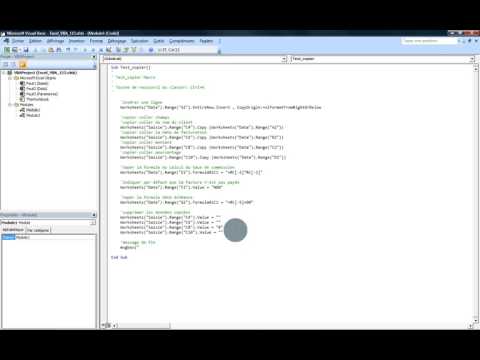Click the Paste toolbar icon
480x360 pixels.
[x=51, y=50]
